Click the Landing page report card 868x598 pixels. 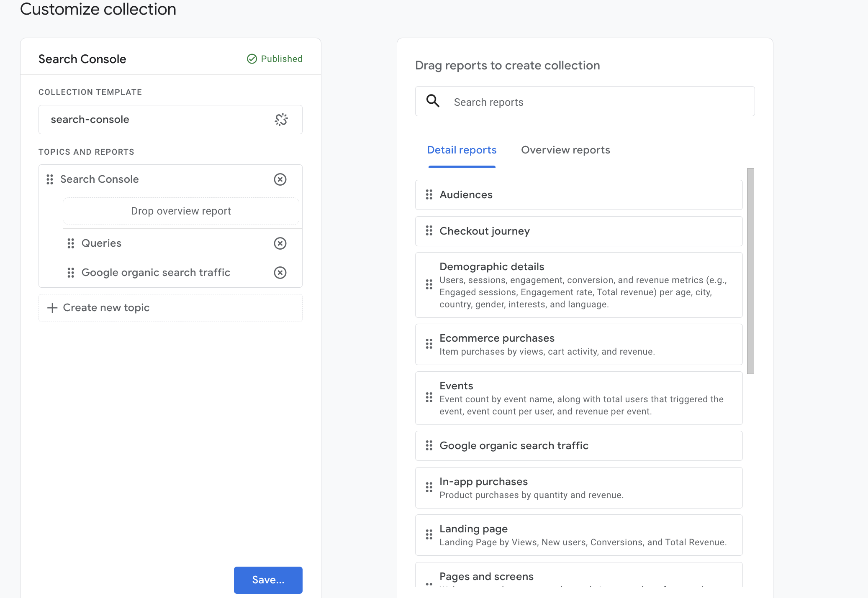coord(579,535)
